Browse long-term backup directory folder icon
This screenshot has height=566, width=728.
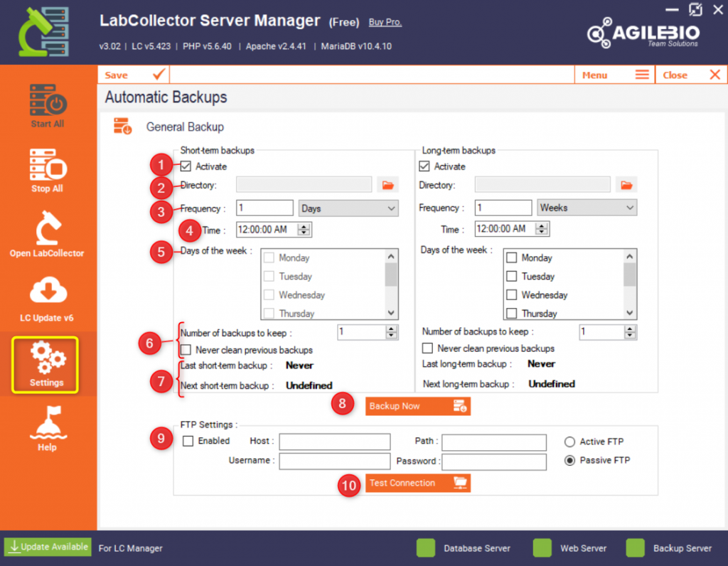pos(626,186)
